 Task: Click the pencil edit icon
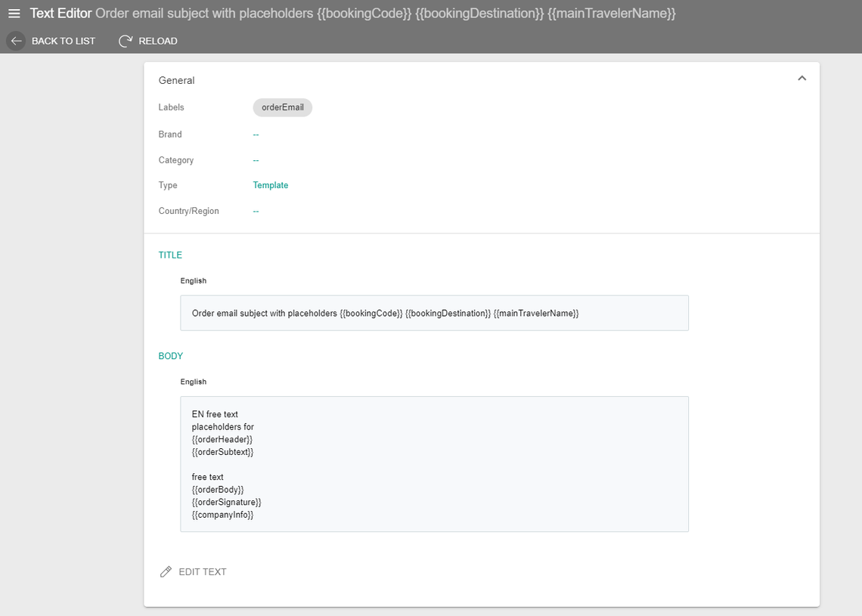click(x=166, y=571)
